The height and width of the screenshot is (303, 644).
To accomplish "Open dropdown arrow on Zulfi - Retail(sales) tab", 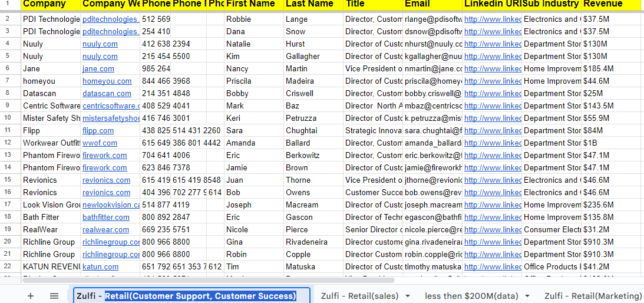I will [x=407, y=295].
